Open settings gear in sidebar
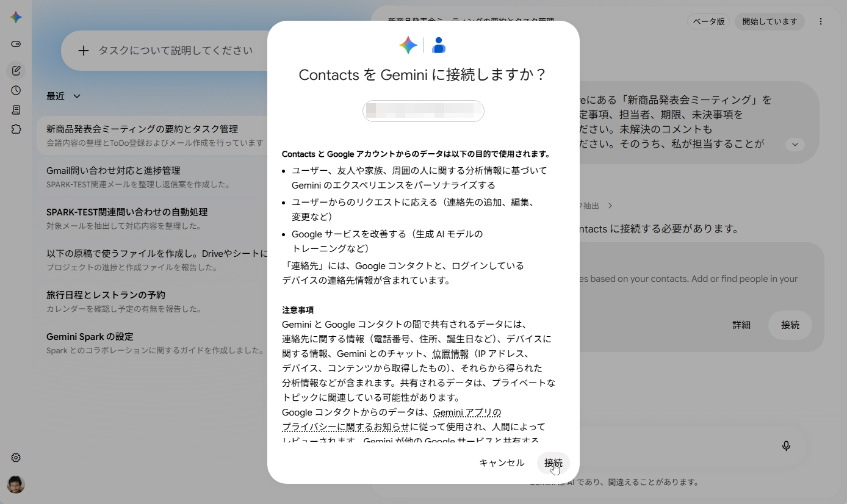This screenshot has height=504, width=847. point(16,458)
